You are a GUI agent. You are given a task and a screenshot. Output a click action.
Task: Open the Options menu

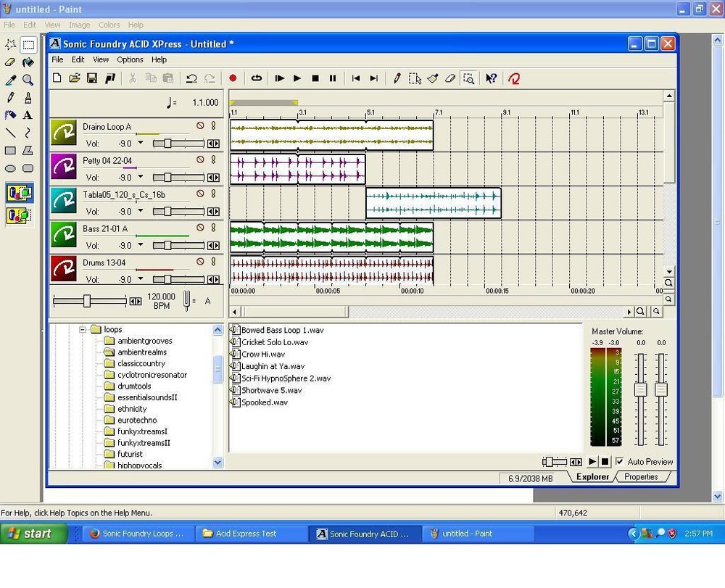[x=130, y=59]
